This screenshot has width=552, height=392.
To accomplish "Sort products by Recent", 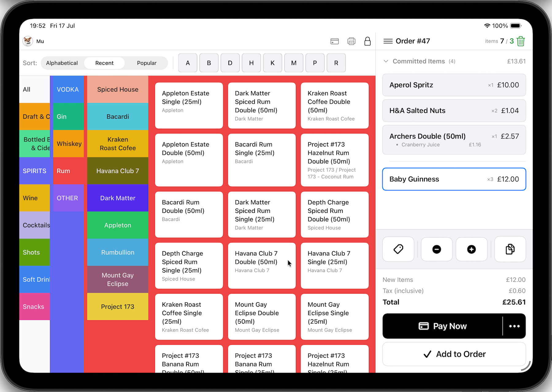I will coord(104,63).
